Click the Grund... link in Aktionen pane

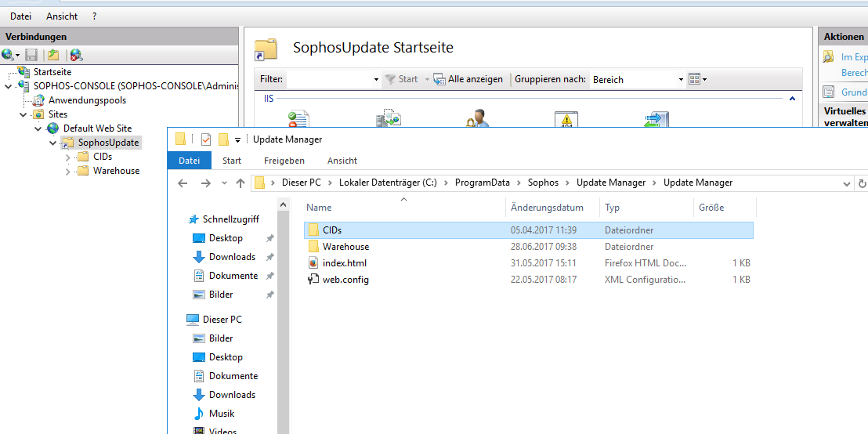pos(854,92)
